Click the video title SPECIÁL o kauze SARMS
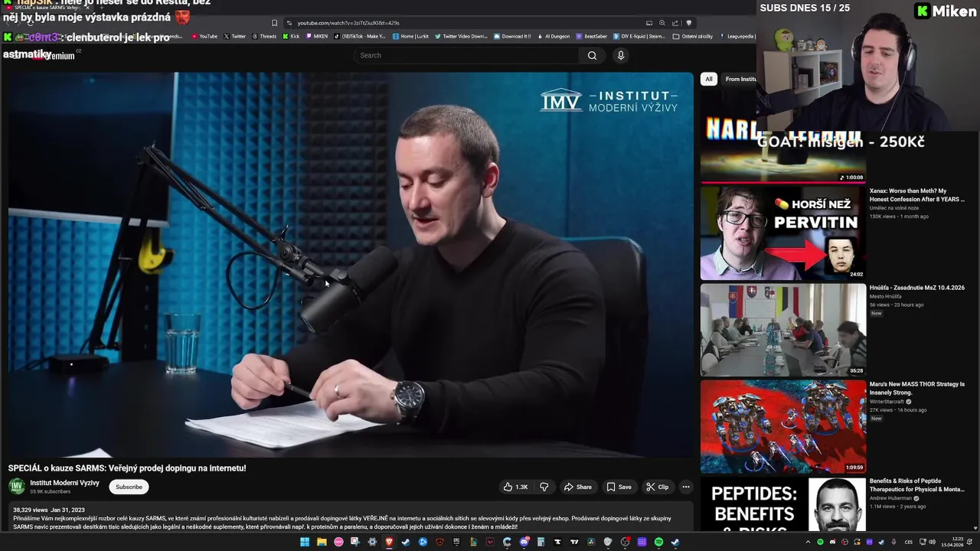 127,468
